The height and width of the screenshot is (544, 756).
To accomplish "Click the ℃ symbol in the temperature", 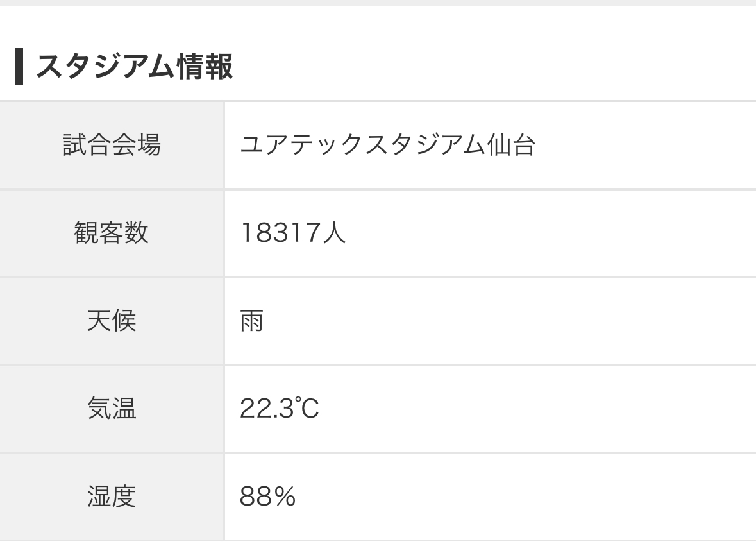I will coord(306,408).
